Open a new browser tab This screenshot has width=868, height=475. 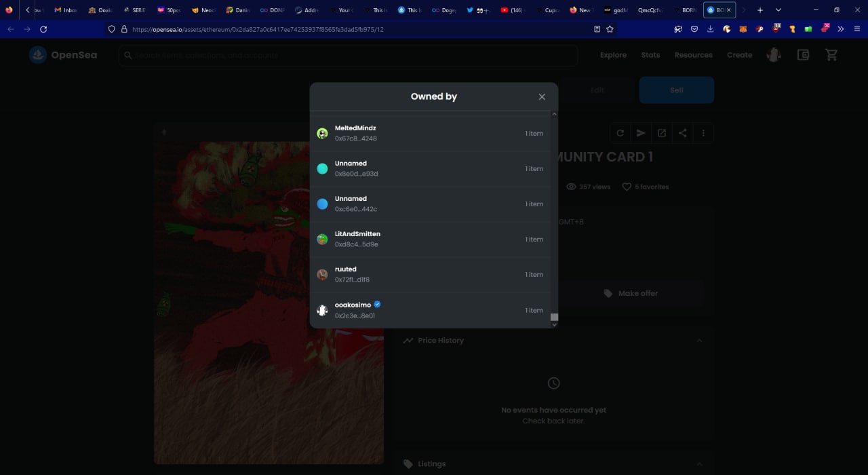pyautogui.click(x=760, y=10)
